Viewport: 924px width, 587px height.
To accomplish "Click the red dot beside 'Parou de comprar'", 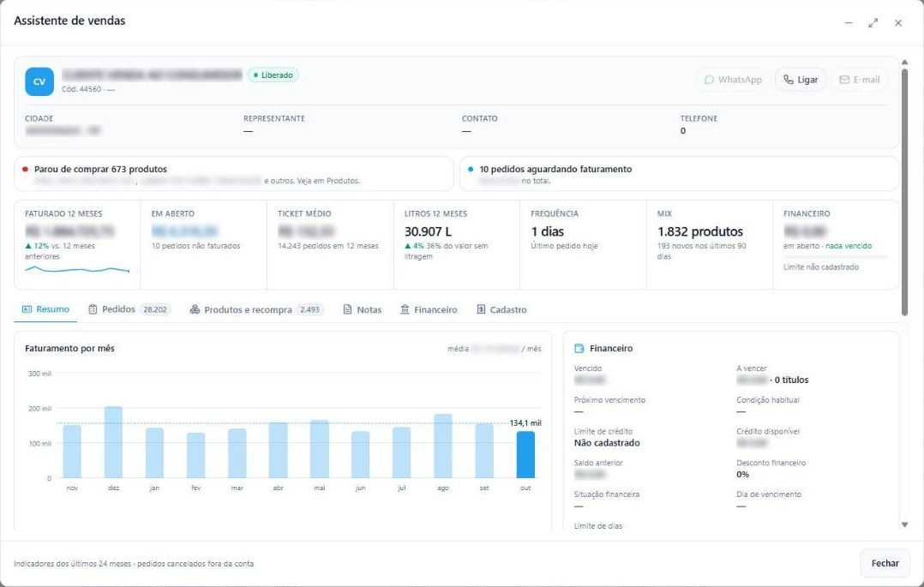I will 26,169.
